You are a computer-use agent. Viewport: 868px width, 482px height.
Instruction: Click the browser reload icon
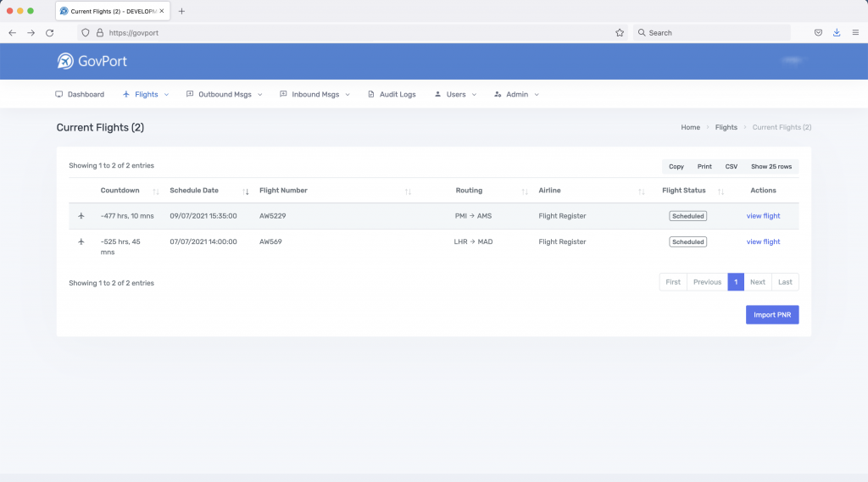tap(50, 33)
